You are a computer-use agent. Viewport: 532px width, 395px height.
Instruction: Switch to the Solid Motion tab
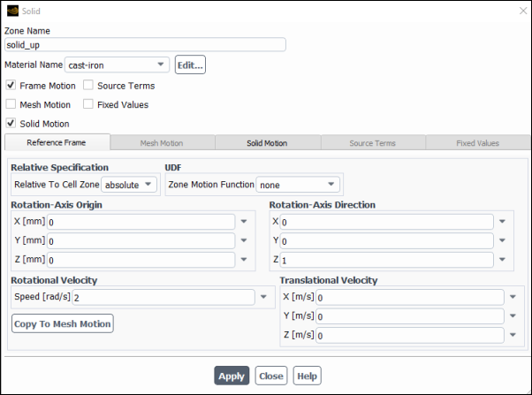pos(268,143)
